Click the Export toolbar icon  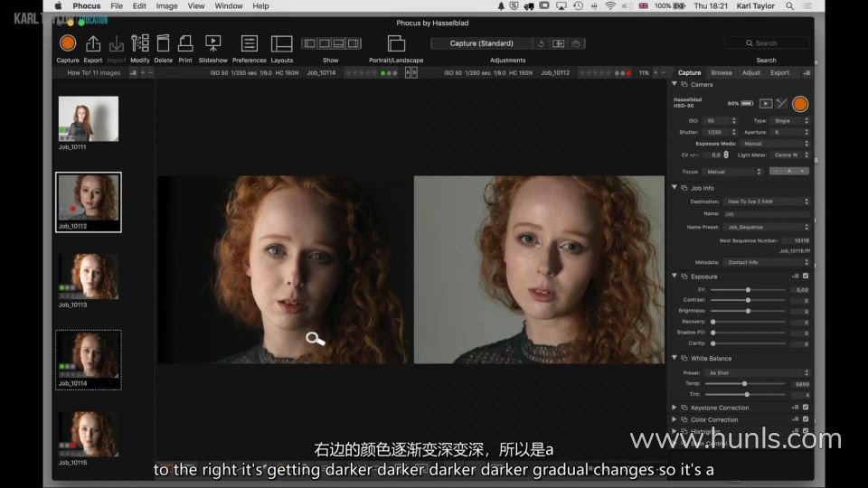coord(93,43)
